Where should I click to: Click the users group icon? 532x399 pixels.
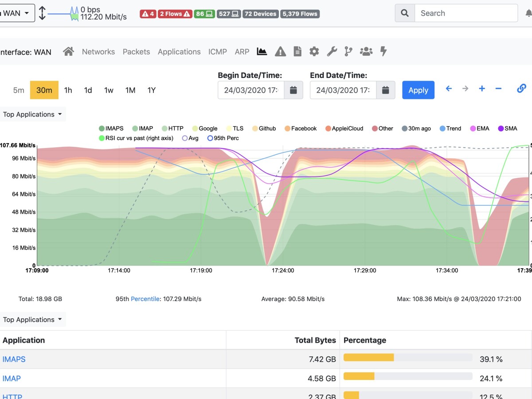[366, 52]
